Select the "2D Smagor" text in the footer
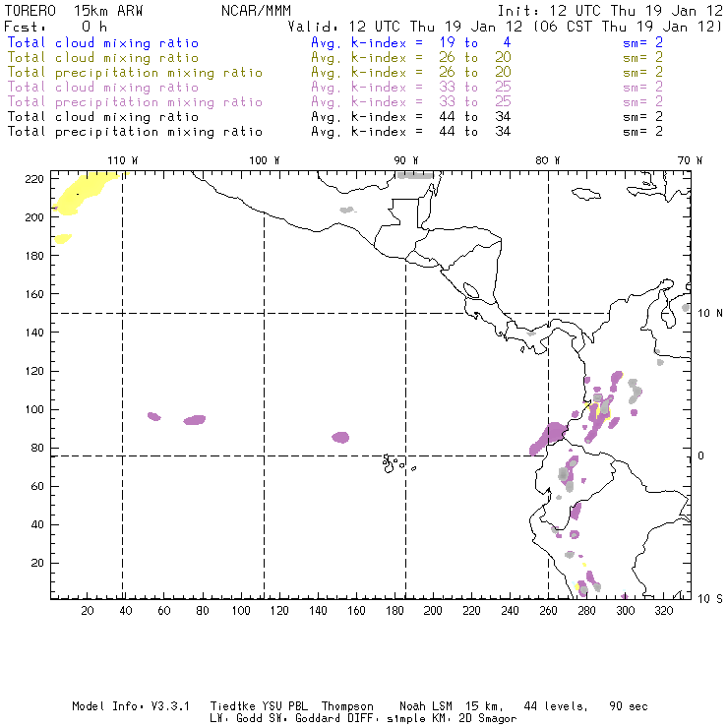Viewport: 728px width, 728px height. [488, 719]
